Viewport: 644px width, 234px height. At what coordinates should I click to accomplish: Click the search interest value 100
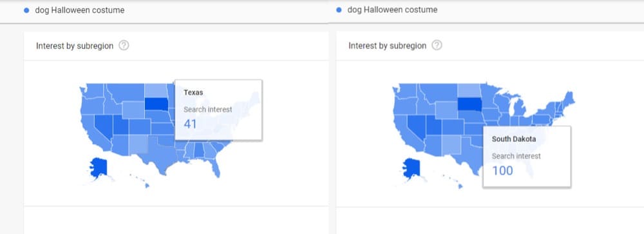pos(503,170)
